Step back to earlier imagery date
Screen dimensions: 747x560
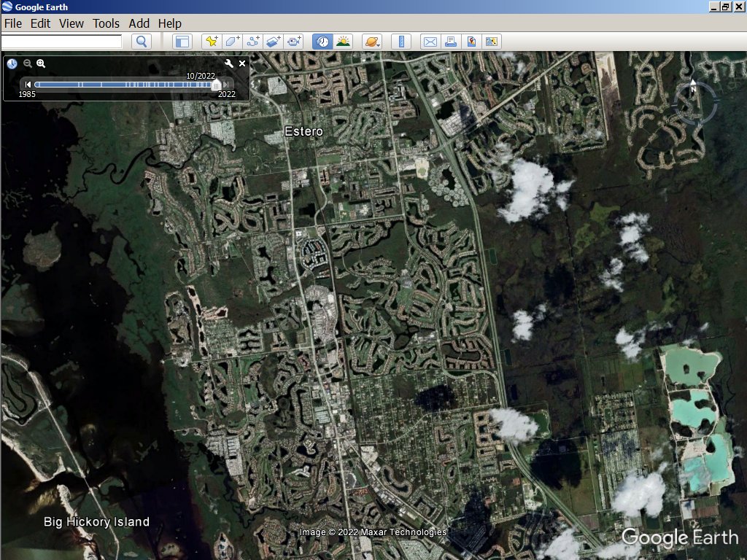click(28, 85)
